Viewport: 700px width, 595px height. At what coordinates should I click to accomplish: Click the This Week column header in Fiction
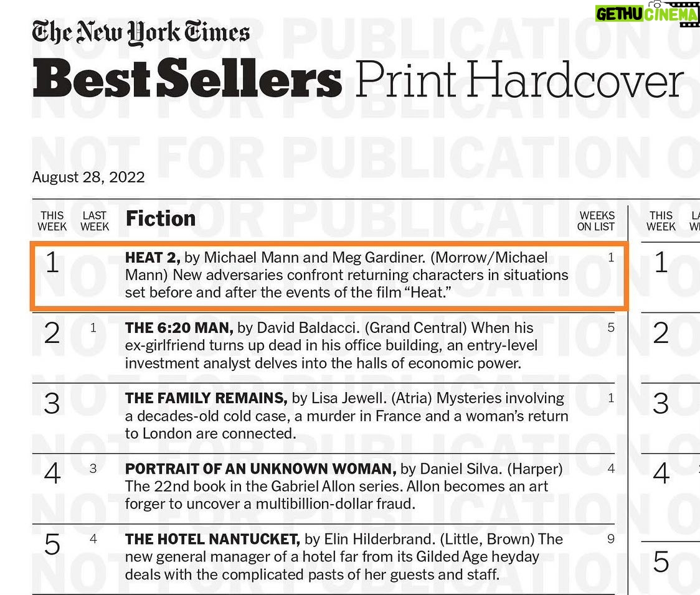[52, 222]
